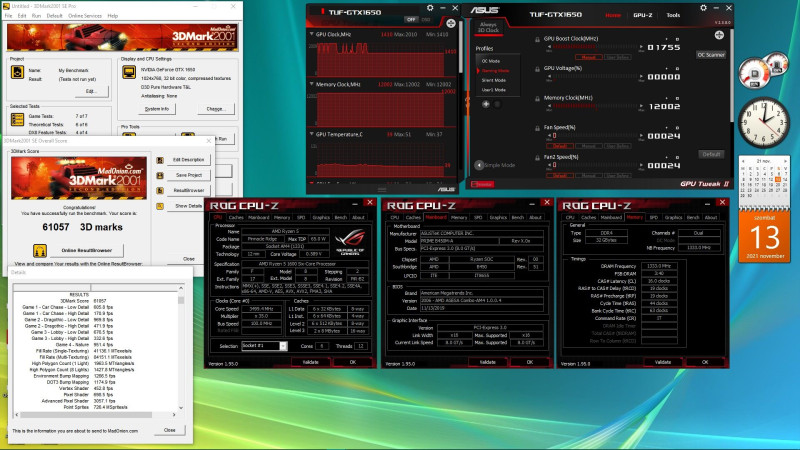
Task: Click Validate in the middle CPU-Z window
Action: point(487,362)
